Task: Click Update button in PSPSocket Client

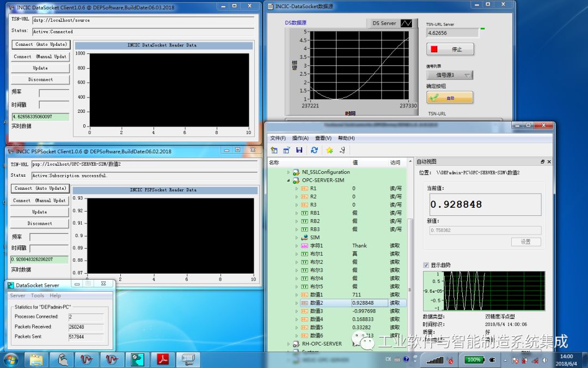Action: pos(40,212)
